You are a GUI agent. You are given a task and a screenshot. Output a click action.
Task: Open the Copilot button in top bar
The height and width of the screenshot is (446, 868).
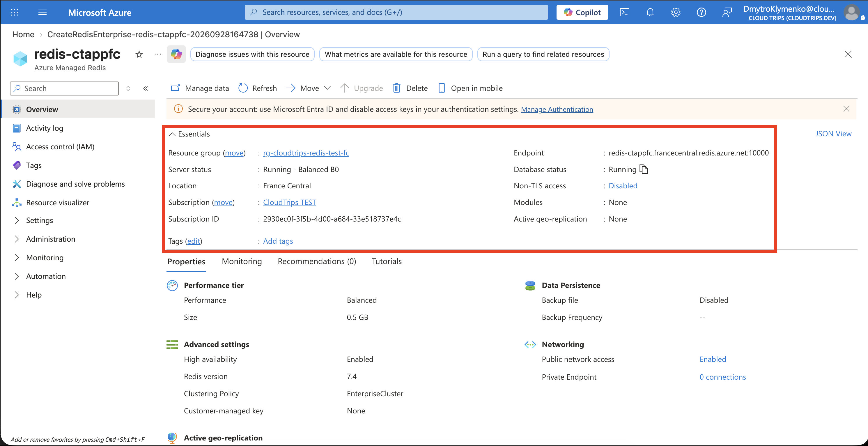click(582, 13)
